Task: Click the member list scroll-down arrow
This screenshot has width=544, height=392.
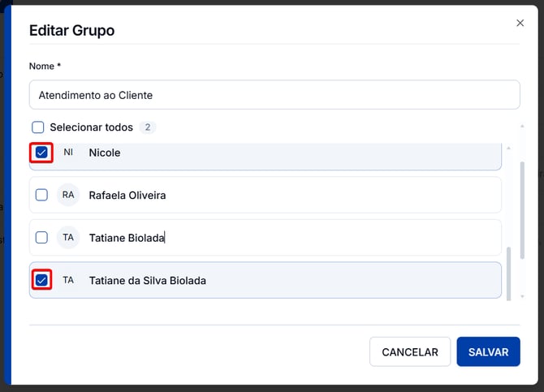Action: click(522, 296)
